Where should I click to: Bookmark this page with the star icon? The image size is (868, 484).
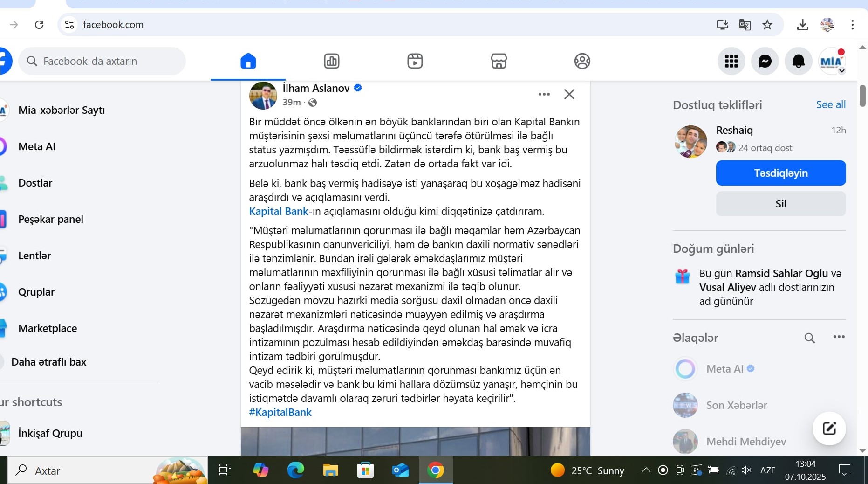point(767,25)
